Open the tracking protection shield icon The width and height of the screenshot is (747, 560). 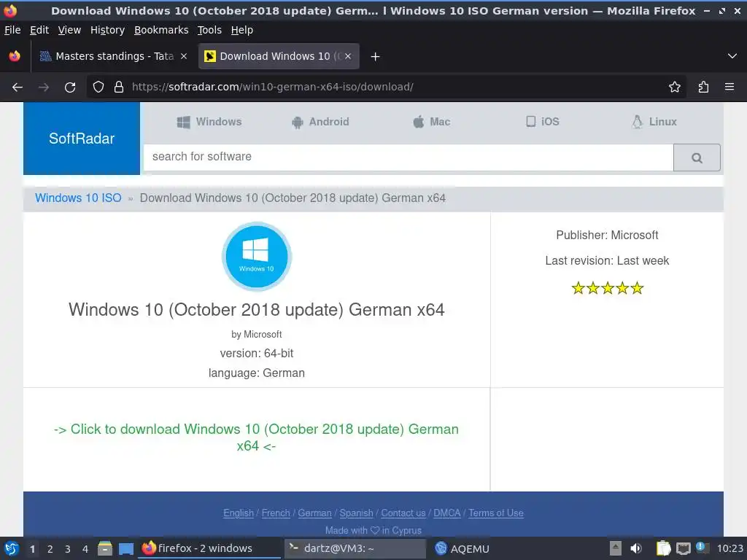click(x=98, y=87)
